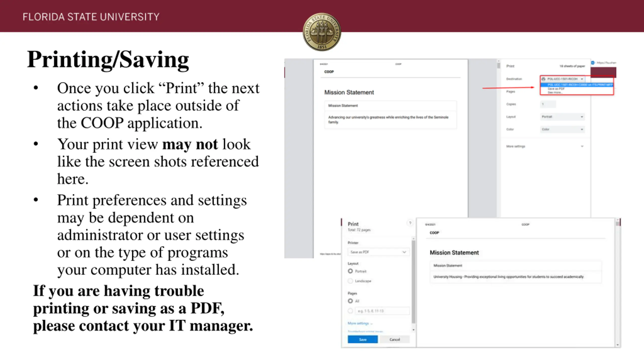This screenshot has width=644, height=362.
Task: Click the scroll-up arrow of Print dialog scrollbar
Action: 413,238
